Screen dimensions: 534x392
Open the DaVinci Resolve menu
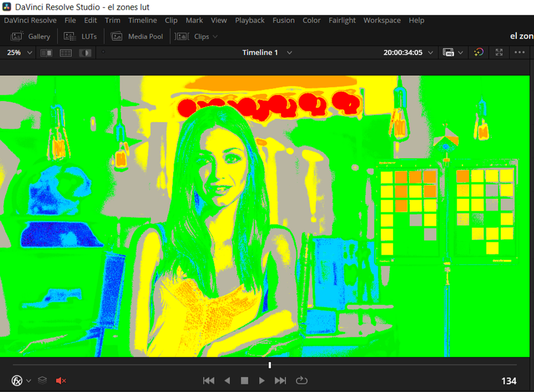pyautogui.click(x=30, y=21)
